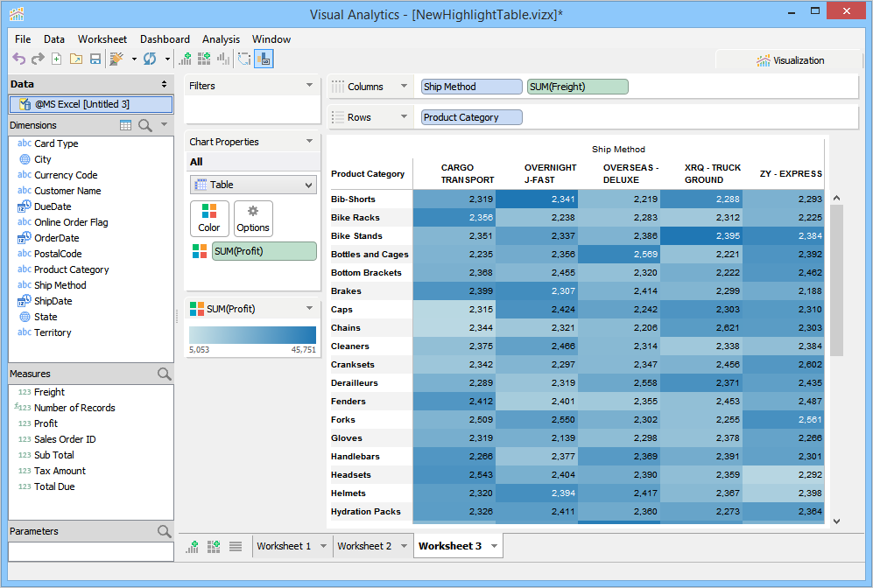Click the Undo arrow in toolbar

coord(18,59)
